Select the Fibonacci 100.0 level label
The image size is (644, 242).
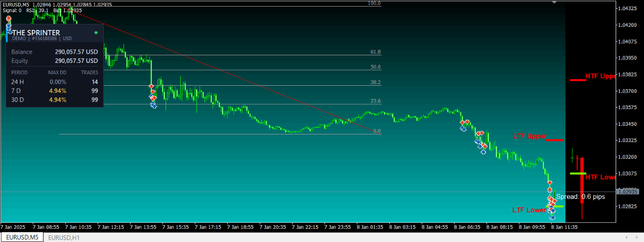click(x=374, y=3)
